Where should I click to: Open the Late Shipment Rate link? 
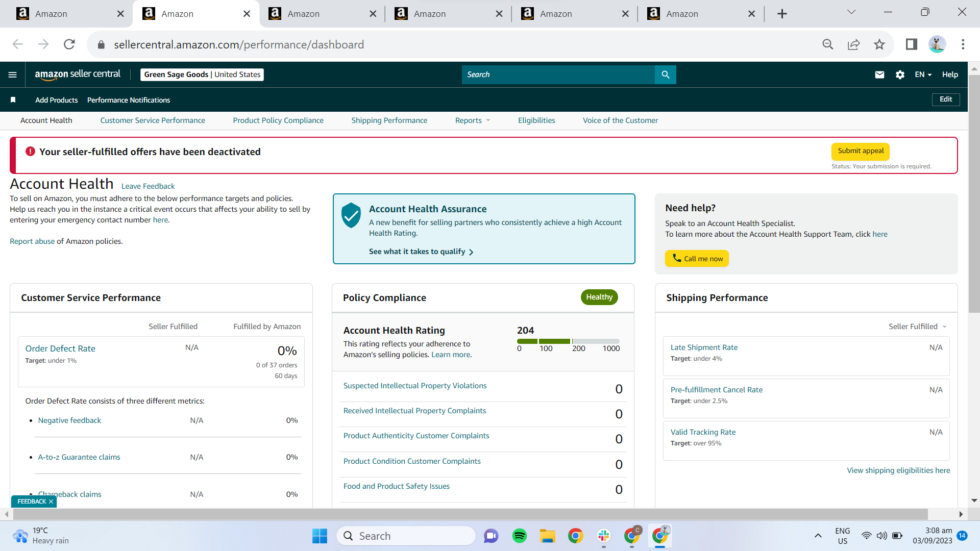click(704, 347)
